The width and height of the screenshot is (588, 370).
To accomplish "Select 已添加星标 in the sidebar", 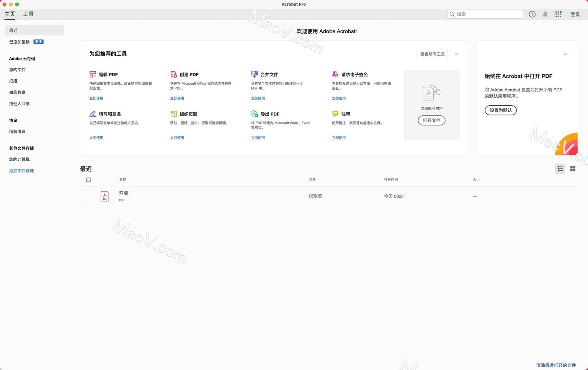I will pyautogui.click(x=19, y=42).
